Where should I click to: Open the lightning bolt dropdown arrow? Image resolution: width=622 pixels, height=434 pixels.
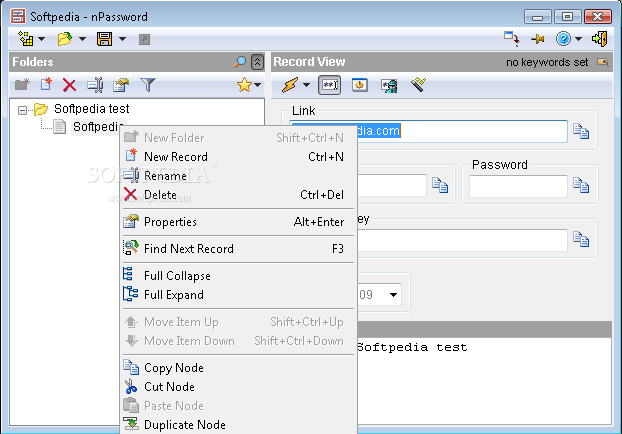click(x=306, y=85)
